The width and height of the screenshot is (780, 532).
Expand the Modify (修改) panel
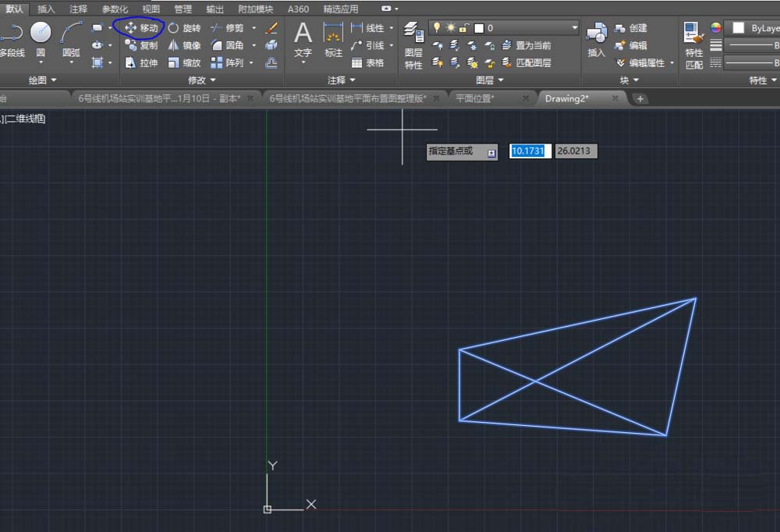(x=201, y=80)
